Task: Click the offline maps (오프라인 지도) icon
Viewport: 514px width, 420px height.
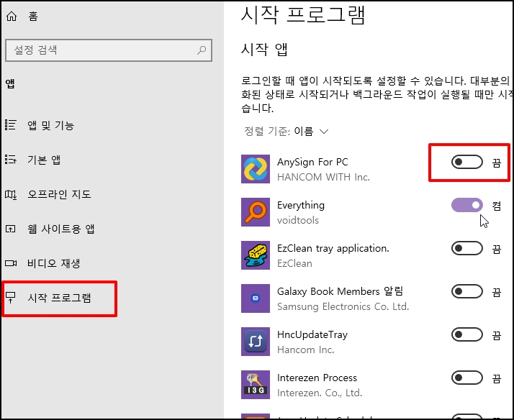Action: pyautogui.click(x=11, y=194)
